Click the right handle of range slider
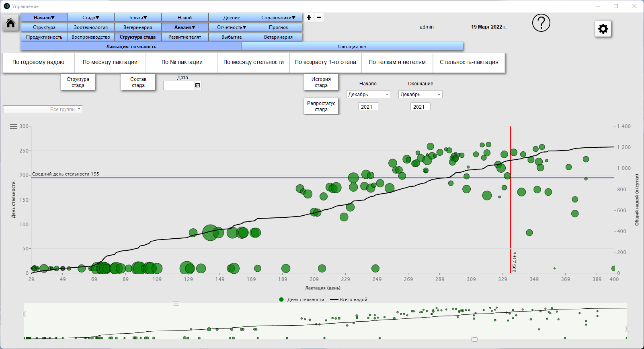The height and width of the screenshot is (349, 644). pos(627,329)
